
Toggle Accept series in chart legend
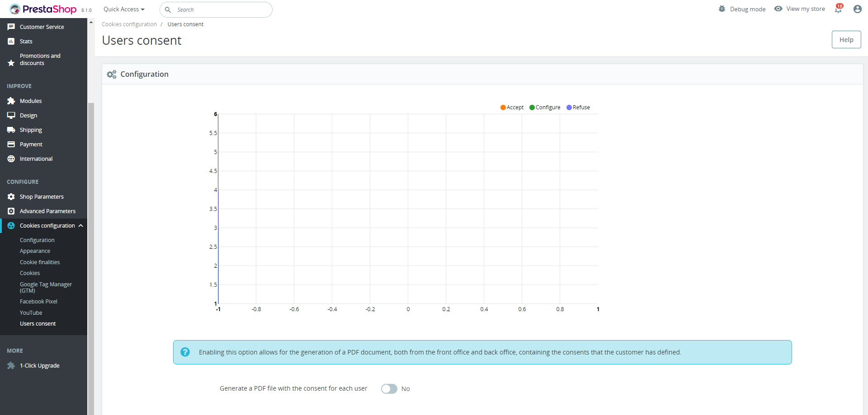(x=512, y=107)
